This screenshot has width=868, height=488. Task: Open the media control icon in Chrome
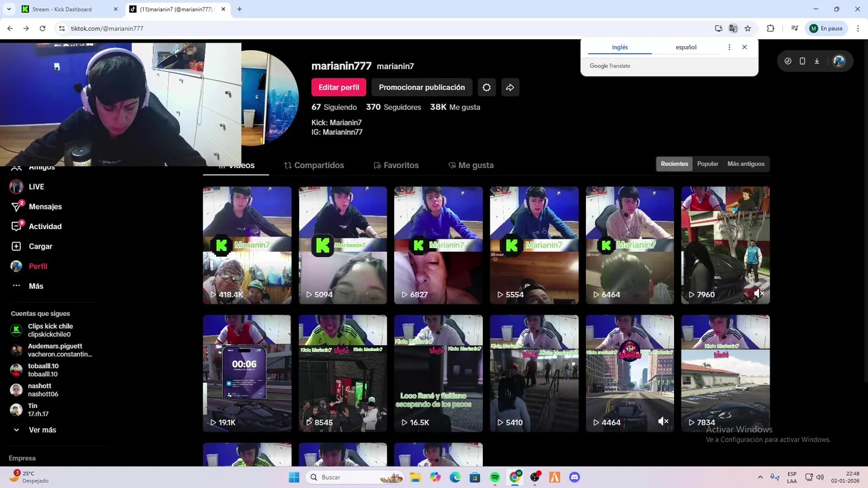pos(794,28)
